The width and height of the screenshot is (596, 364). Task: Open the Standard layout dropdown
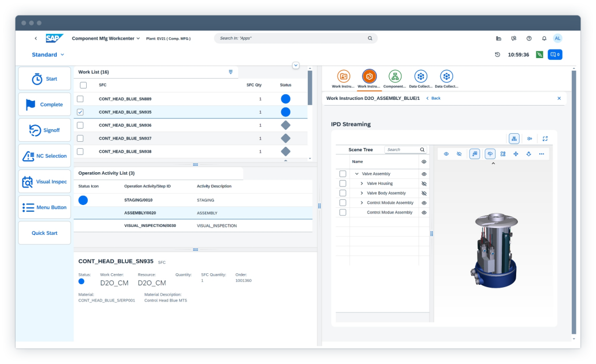[47, 55]
